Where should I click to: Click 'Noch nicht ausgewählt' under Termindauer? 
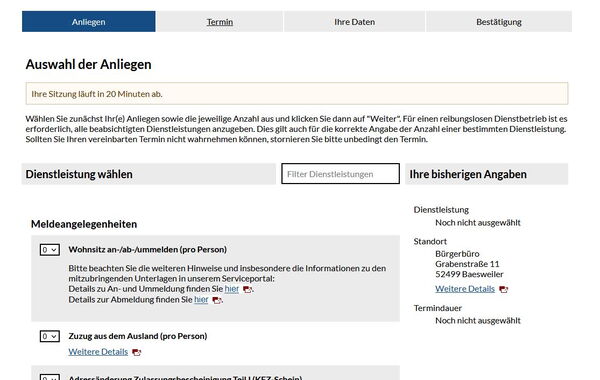[478, 320]
